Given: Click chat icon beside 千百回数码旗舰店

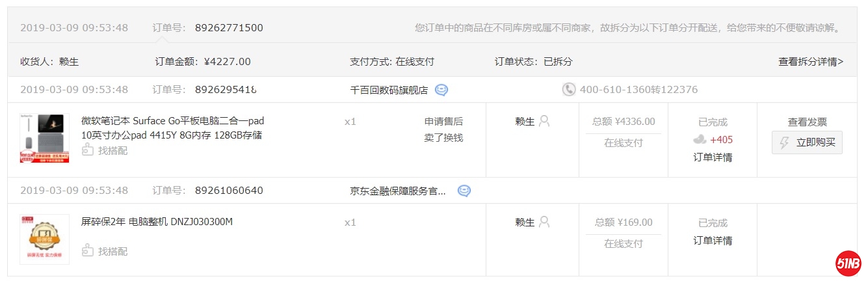Looking at the screenshot, I should tap(441, 90).
